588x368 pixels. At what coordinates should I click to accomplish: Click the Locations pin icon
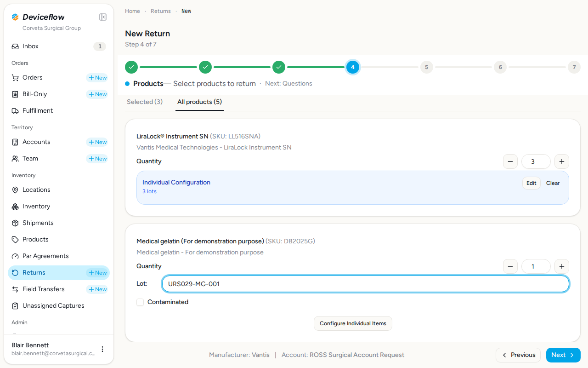click(x=15, y=190)
